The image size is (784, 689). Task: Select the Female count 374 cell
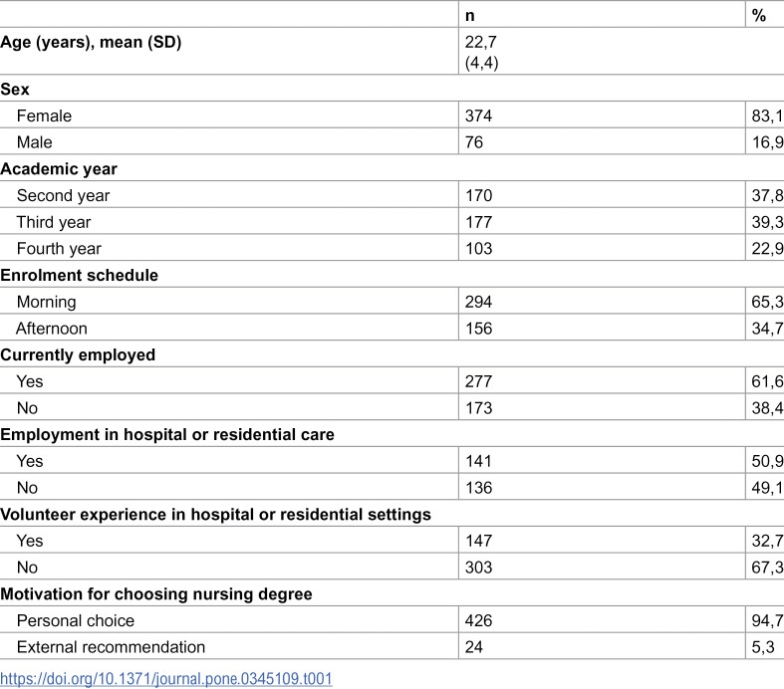pyautogui.click(x=602, y=115)
